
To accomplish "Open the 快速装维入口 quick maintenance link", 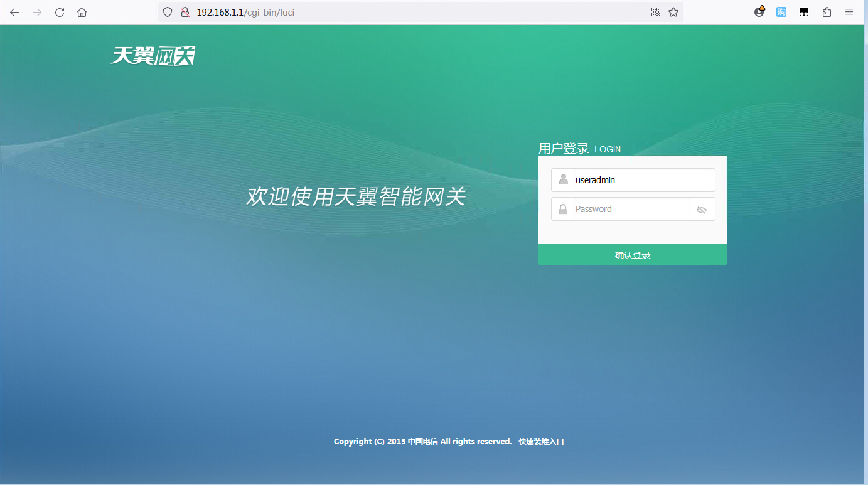I will [x=540, y=441].
